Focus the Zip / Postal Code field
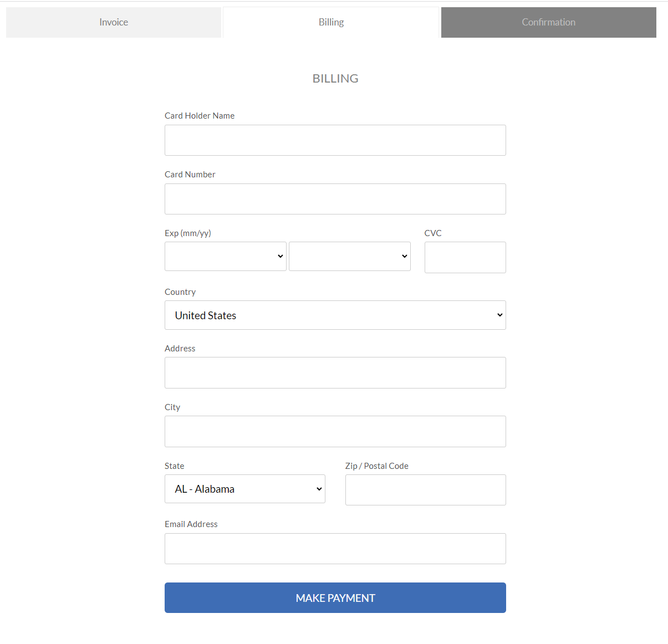This screenshot has width=668, height=644. [425, 490]
